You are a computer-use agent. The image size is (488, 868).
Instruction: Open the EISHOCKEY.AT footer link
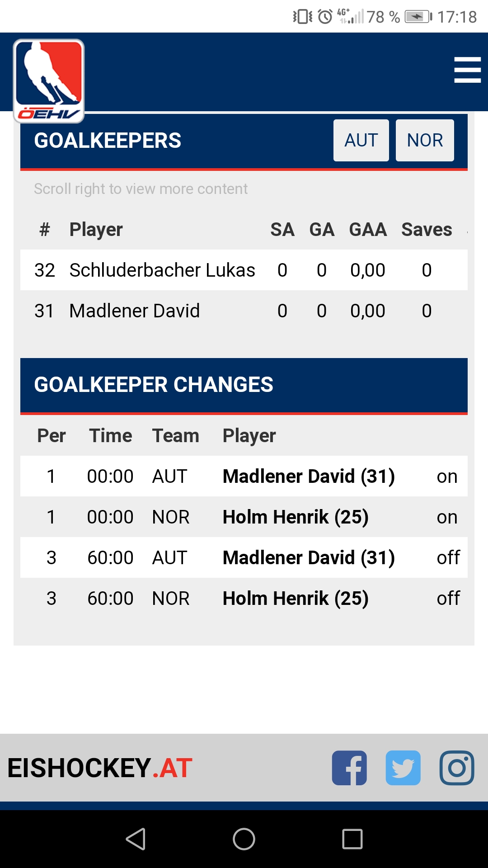click(x=100, y=768)
